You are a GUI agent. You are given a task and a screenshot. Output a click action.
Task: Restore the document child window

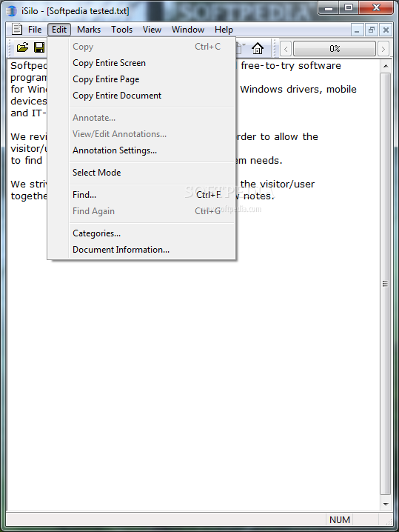371,30
